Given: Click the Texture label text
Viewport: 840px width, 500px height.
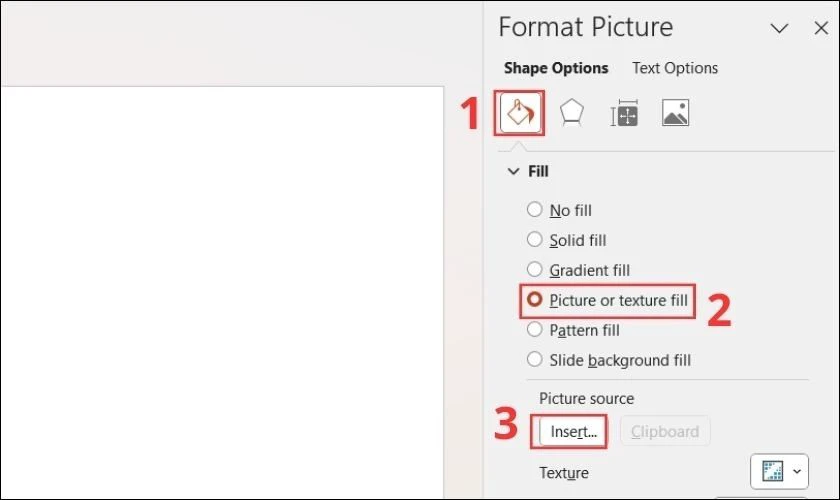Looking at the screenshot, I should 564,473.
